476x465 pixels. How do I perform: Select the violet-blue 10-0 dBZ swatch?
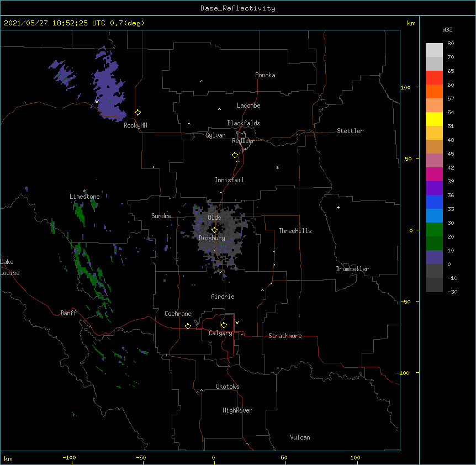click(x=434, y=257)
